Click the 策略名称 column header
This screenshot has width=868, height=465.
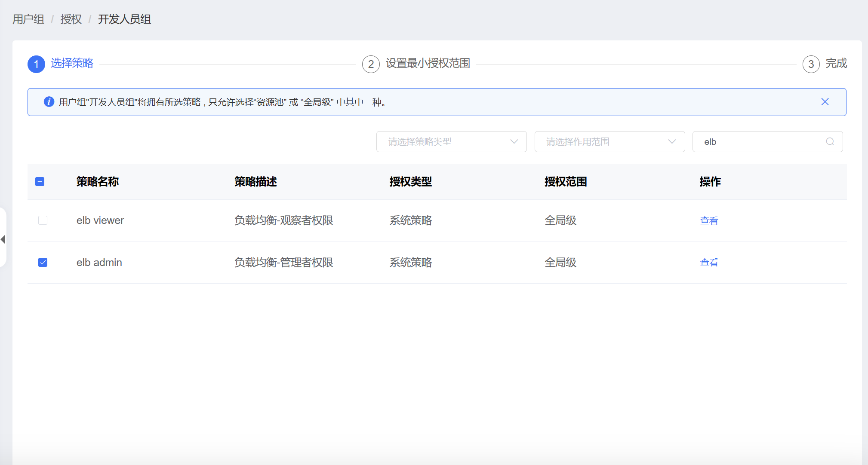tap(97, 182)
